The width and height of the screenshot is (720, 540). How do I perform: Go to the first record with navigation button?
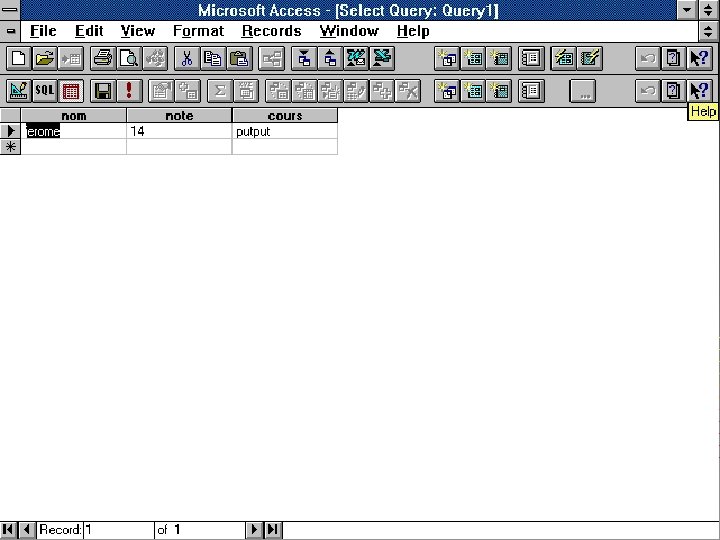pos(8,530)
